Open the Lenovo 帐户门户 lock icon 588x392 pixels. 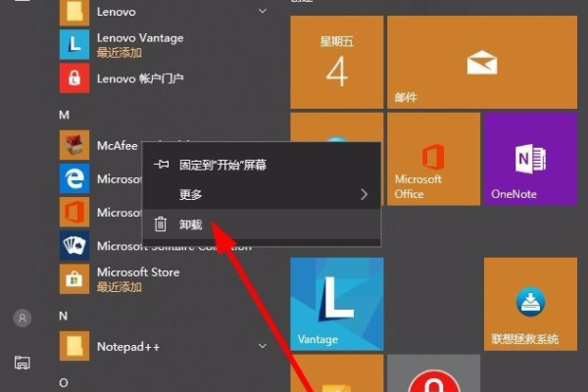74,78
